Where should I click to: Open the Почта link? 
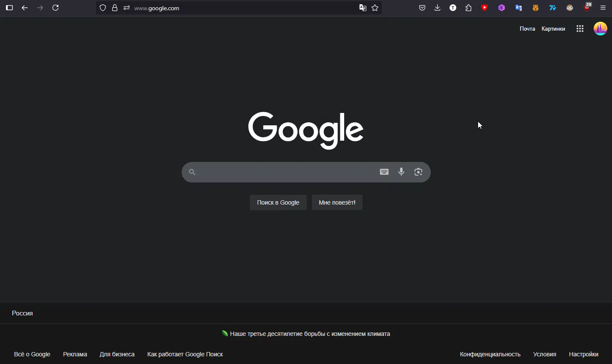pos(527,29)
